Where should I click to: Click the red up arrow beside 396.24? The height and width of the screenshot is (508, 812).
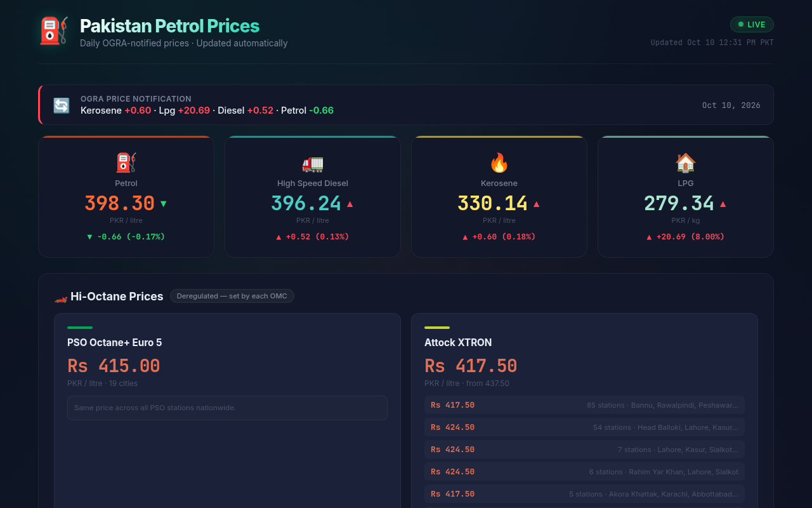[x=350, y=204]
